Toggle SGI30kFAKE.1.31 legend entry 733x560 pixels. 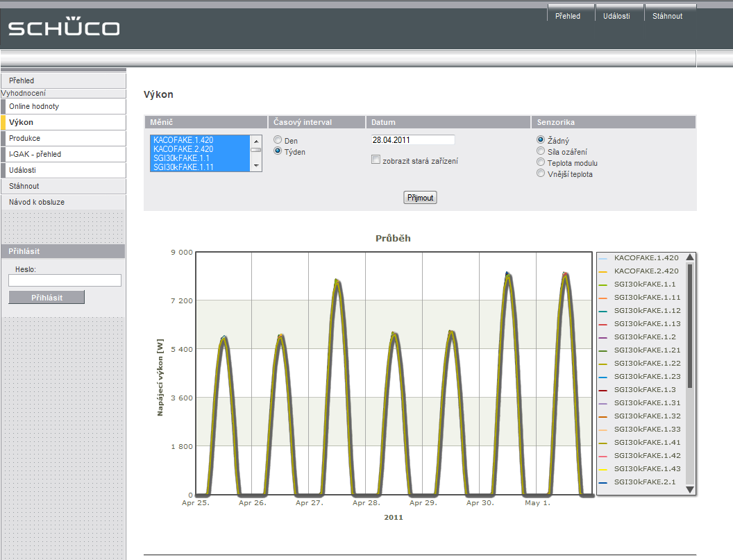(x=639, y=402)
